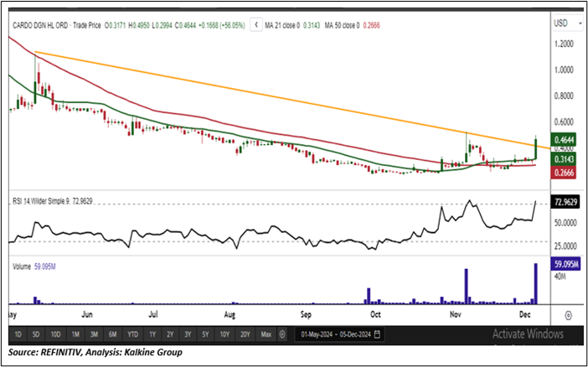Image resolution: width=588 pixels, height=367 pixels.
Task: Click the calendar icon in date range
Action: [377, 334]
